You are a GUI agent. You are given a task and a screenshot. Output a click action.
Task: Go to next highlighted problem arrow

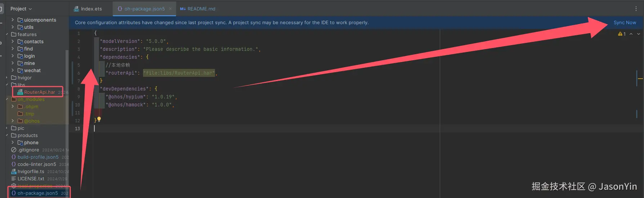(x=639, y=34)
